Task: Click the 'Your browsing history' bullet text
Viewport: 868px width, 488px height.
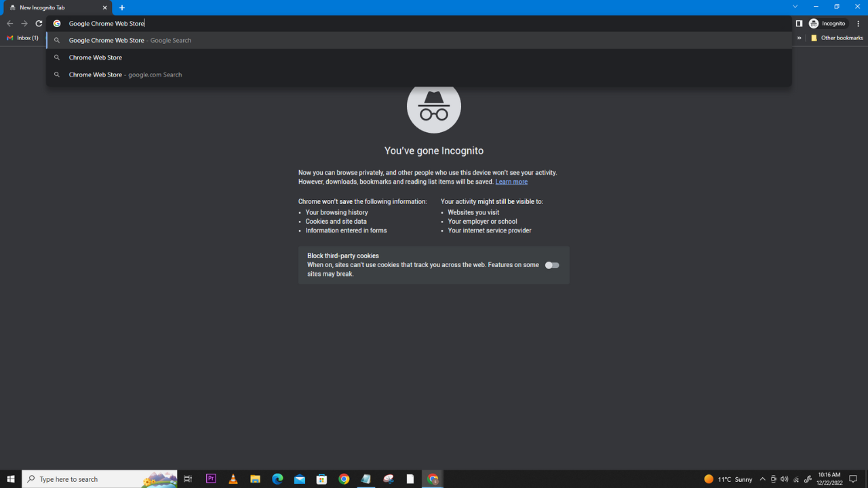Action: 337,213
